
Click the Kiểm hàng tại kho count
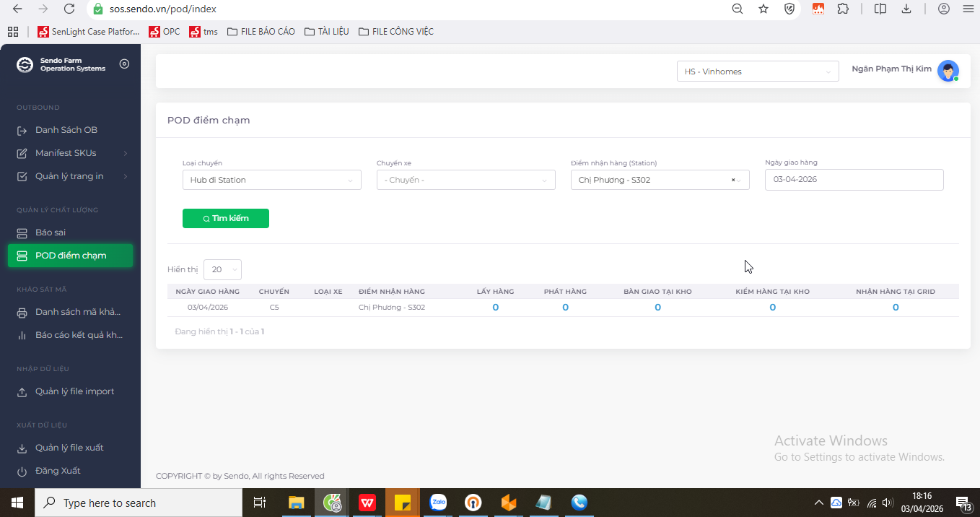[772, 308]
